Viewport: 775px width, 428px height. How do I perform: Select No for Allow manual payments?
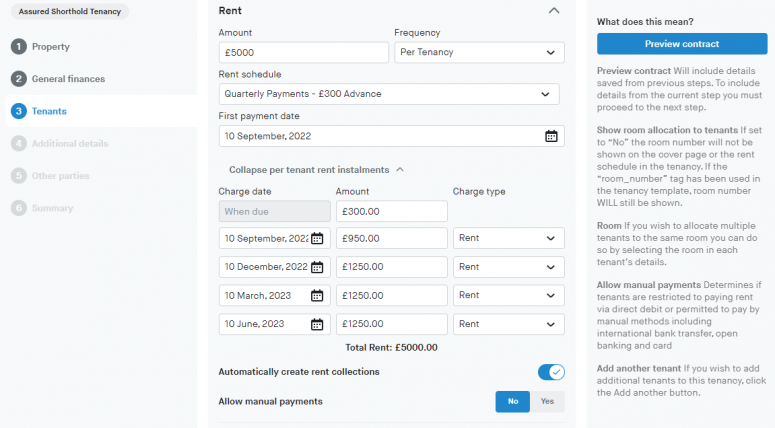pyautogui.click(x=513, y=401)
